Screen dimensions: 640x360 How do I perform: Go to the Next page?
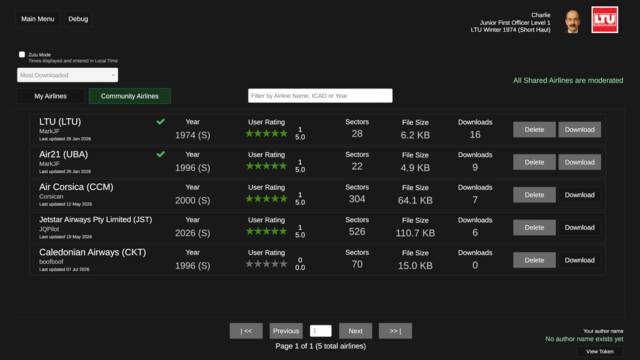tap(355, 331)
